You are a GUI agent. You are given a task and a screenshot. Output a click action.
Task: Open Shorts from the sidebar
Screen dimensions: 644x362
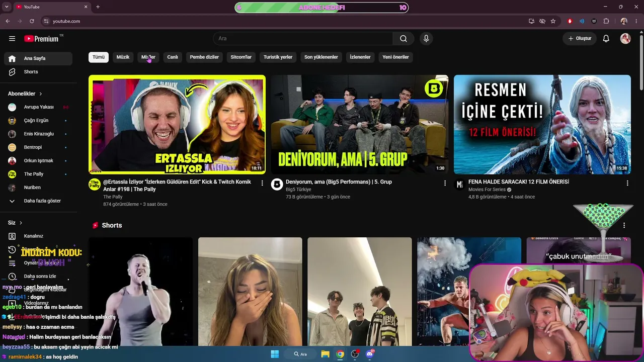38,72
